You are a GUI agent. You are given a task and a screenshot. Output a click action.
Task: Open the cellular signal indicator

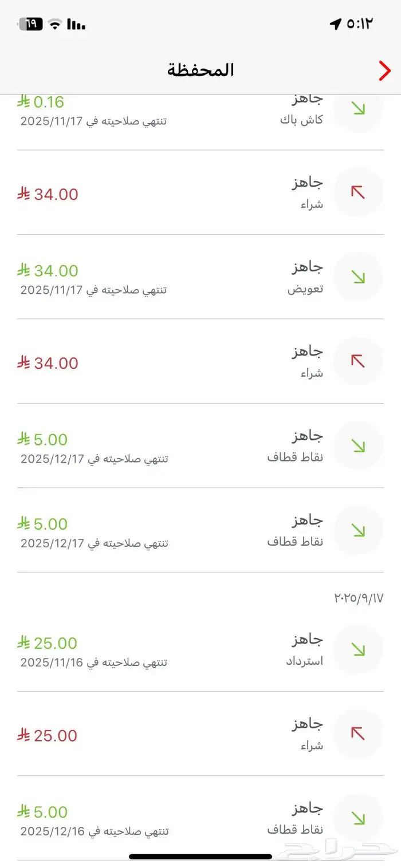pos(75,24)
